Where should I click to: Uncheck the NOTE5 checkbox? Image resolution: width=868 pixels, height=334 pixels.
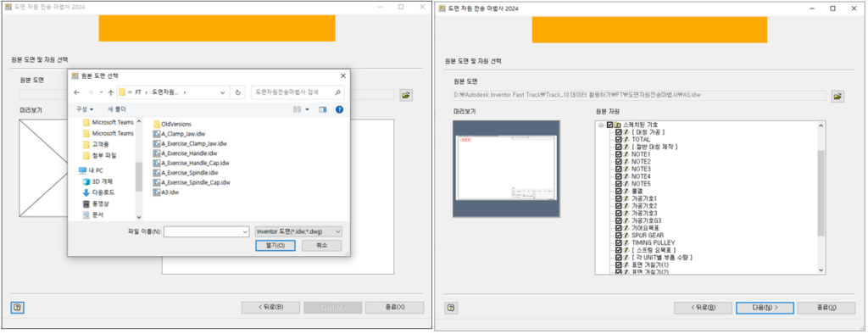[618, 183]
